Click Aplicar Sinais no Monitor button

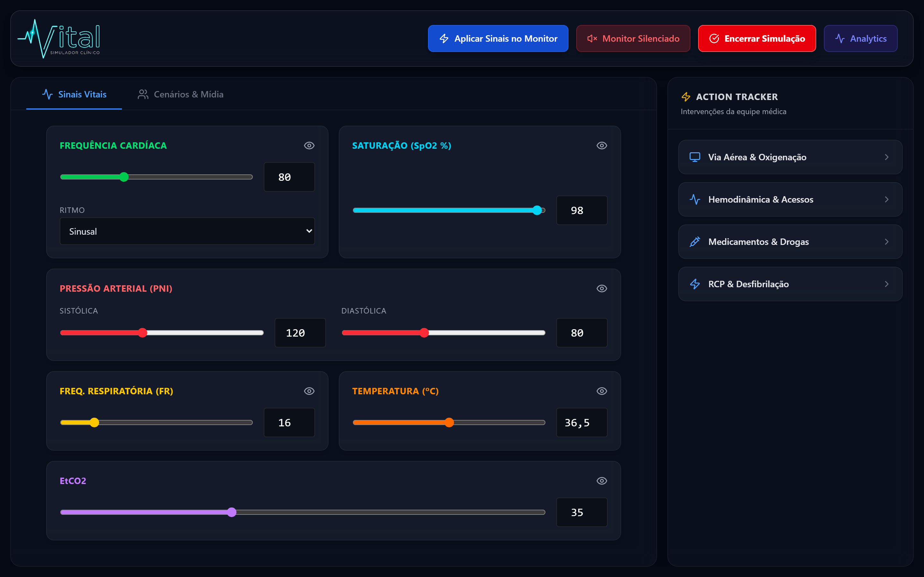point(498,38)
